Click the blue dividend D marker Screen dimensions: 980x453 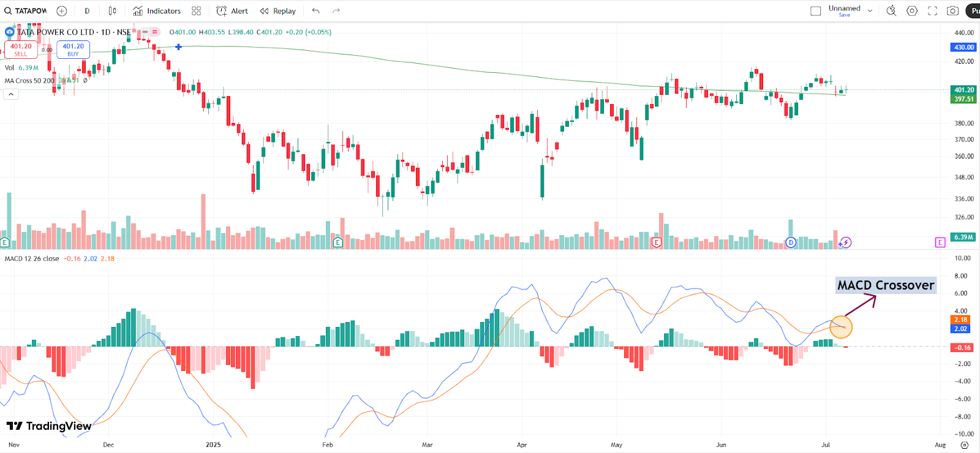(791, 242)
